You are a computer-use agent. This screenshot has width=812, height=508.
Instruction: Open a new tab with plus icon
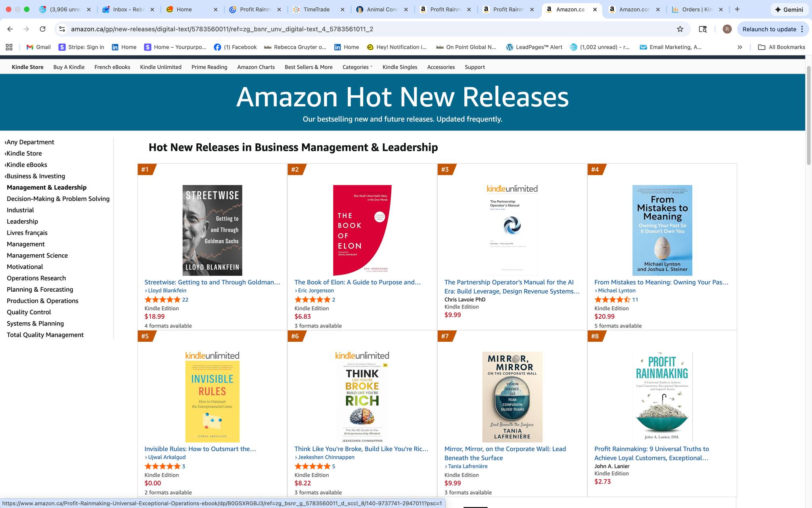click(737, 10)
